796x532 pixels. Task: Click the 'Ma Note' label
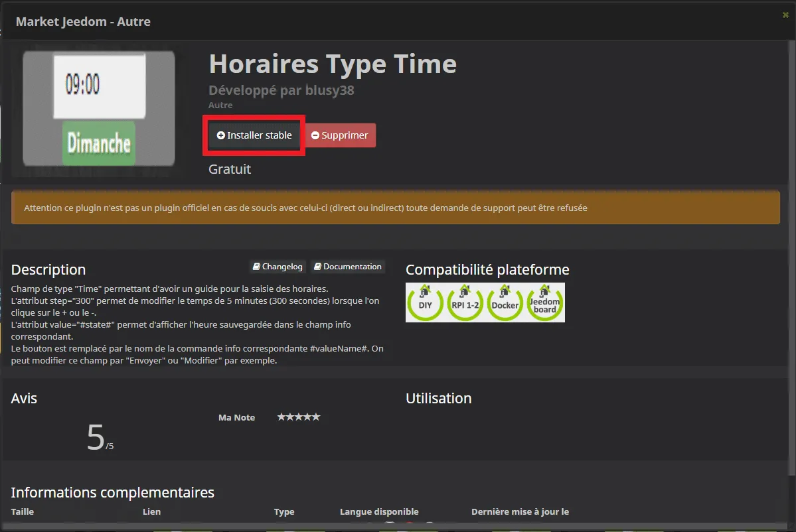coord(236,417)
